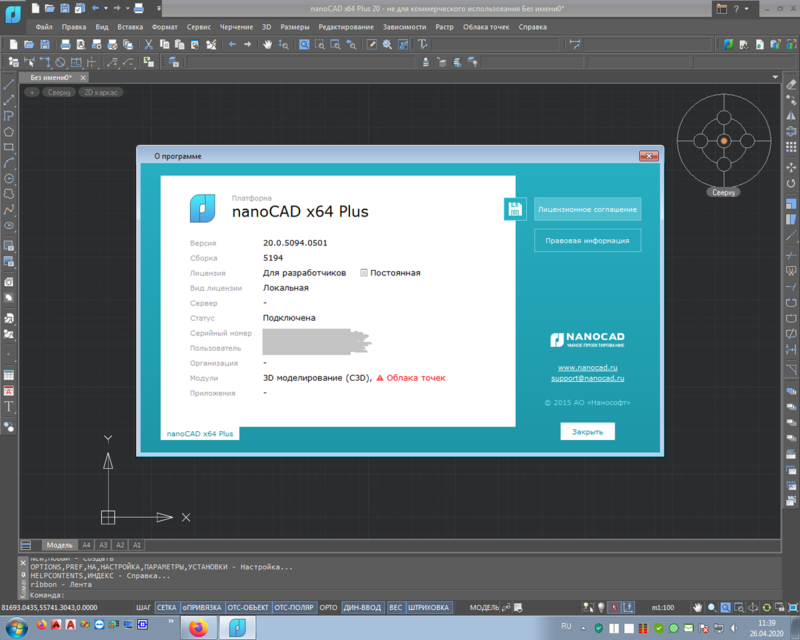
Task: Open the document tabs list dropdown arrow
Action: 775,77
